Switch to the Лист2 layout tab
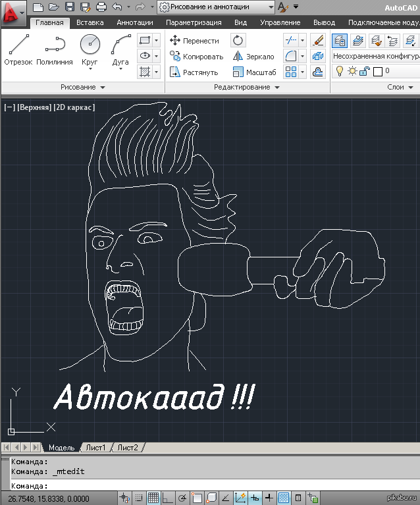Image resolution: width=420 pixels, height=505 pixels. pos(128,447)
